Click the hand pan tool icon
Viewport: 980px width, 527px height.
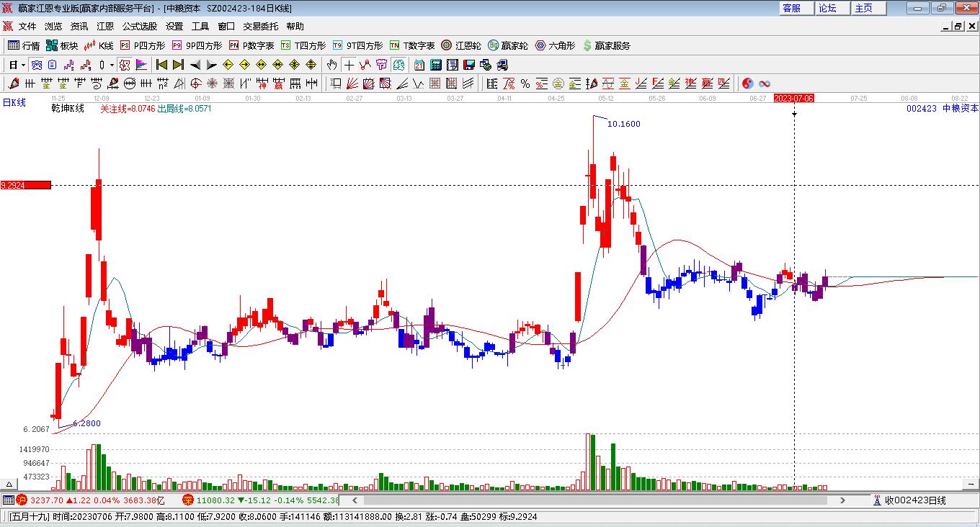point(331,65)
